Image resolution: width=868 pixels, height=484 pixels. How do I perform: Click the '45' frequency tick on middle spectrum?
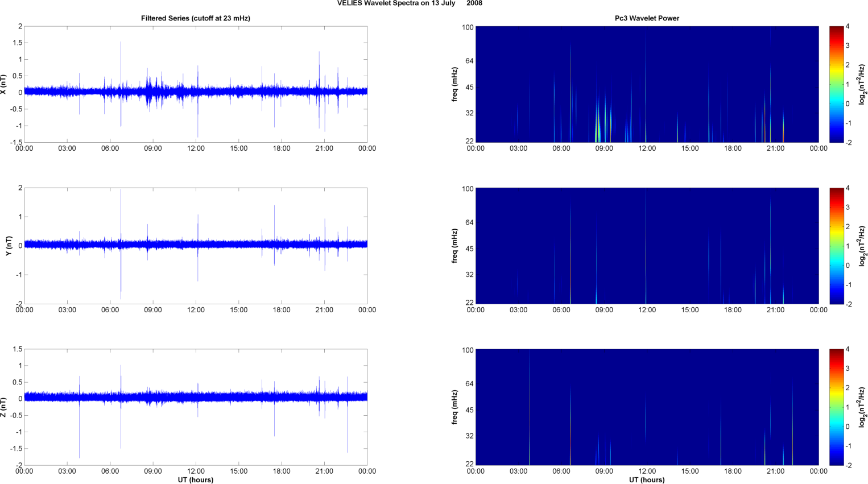(469, 249)
